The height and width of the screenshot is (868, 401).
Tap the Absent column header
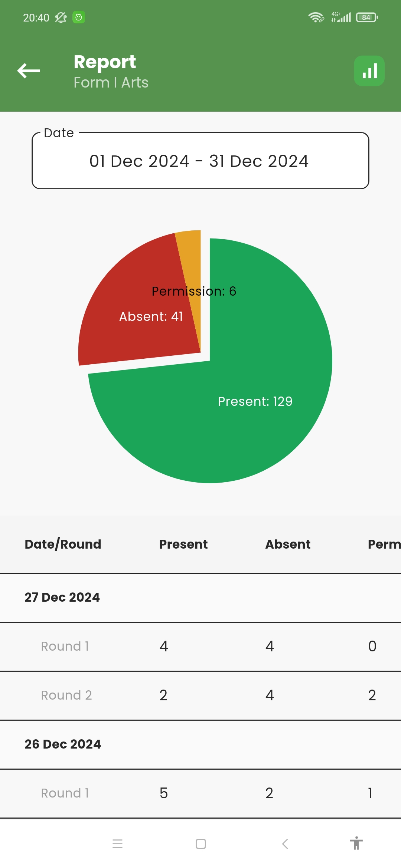[288, 544]
